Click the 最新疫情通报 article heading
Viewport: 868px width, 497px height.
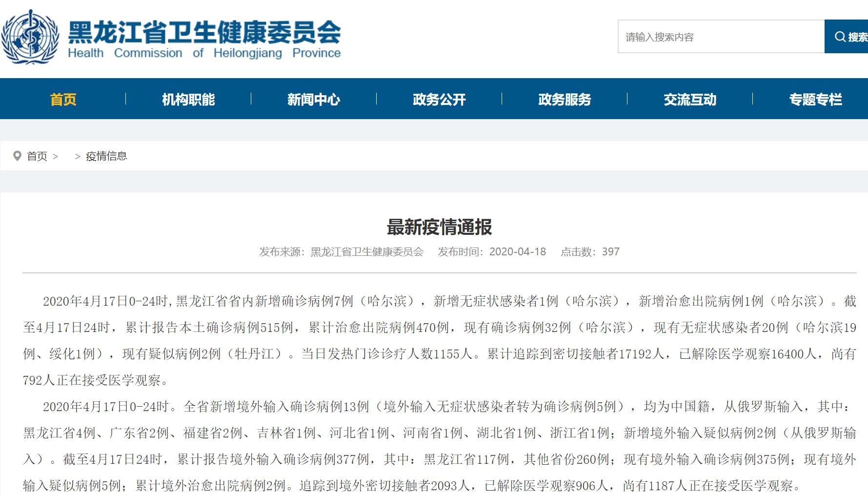pos(439,227)
